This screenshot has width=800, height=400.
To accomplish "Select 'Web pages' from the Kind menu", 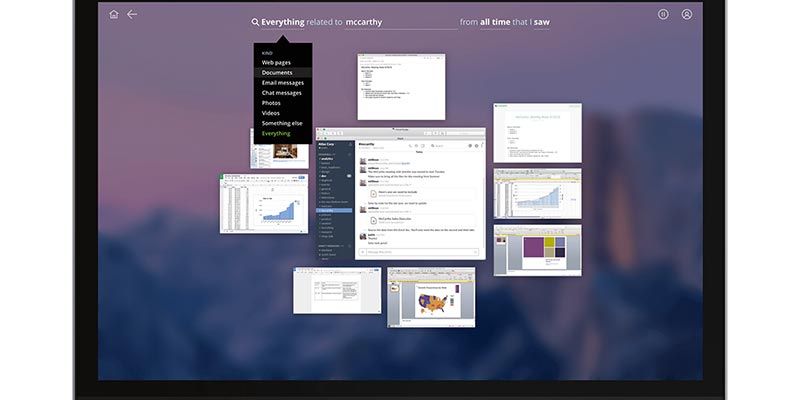I will (276, 63).
